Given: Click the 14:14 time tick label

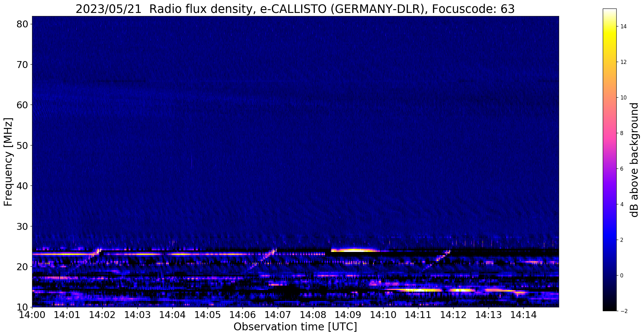Looking at the screenshot, I should [524, 315].
